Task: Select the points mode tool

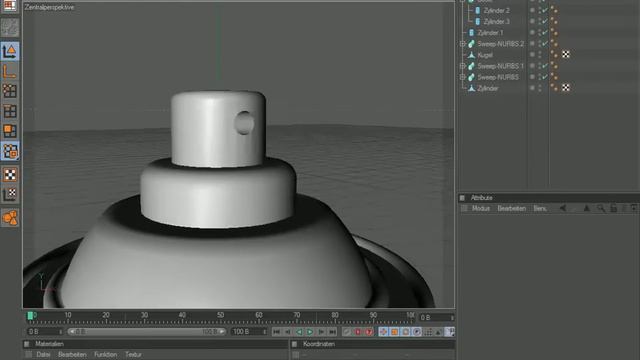Action: coord(10,91)
